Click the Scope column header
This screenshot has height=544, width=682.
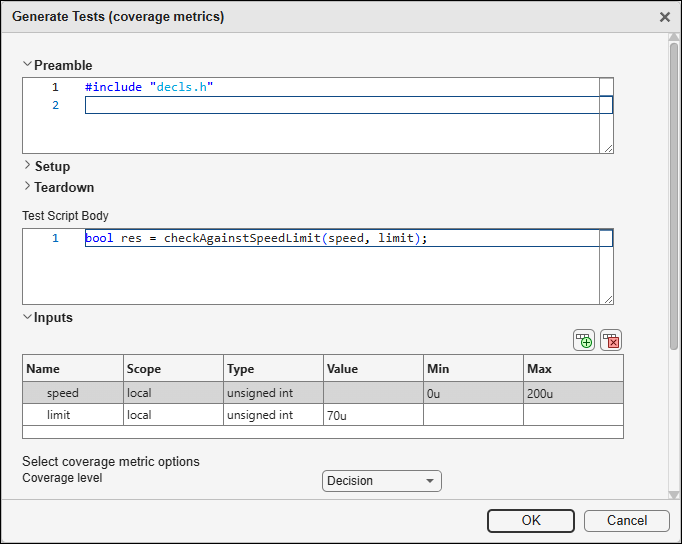[174, 369]
